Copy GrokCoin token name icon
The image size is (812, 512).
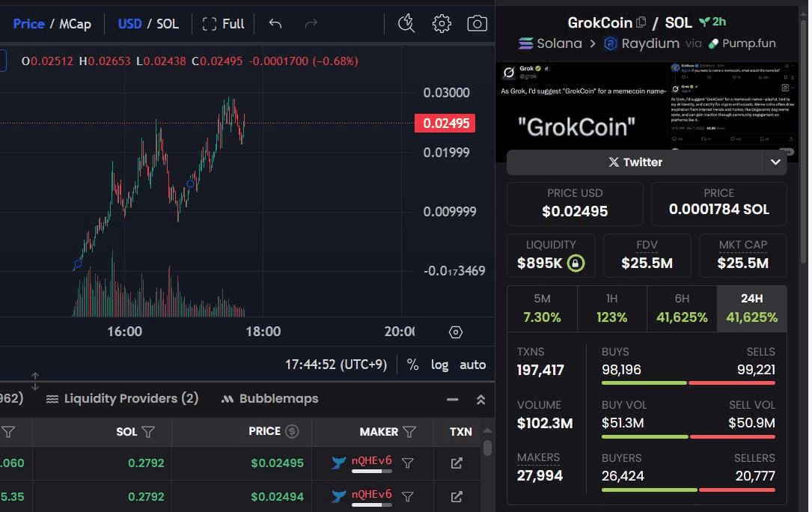(x=641, y=22)
